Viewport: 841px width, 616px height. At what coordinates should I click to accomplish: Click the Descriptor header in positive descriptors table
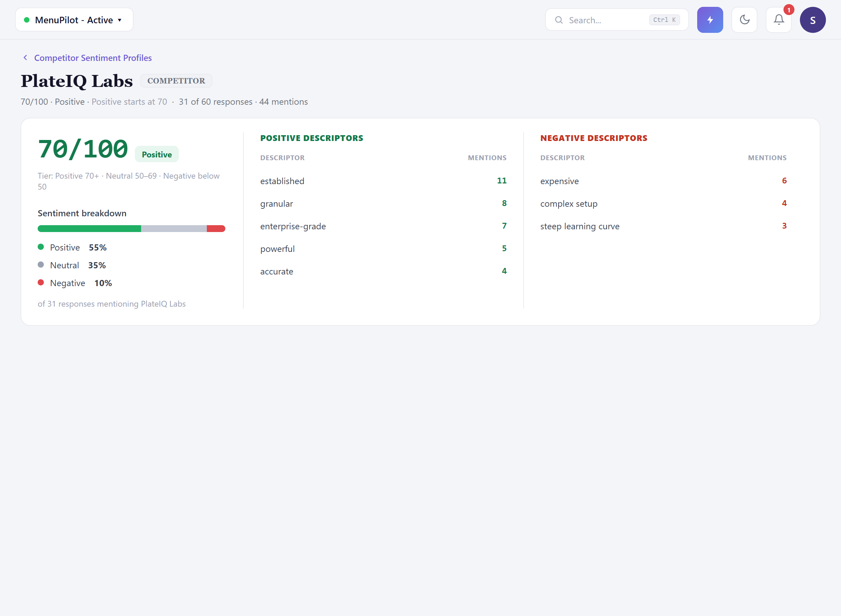[283, 158]
